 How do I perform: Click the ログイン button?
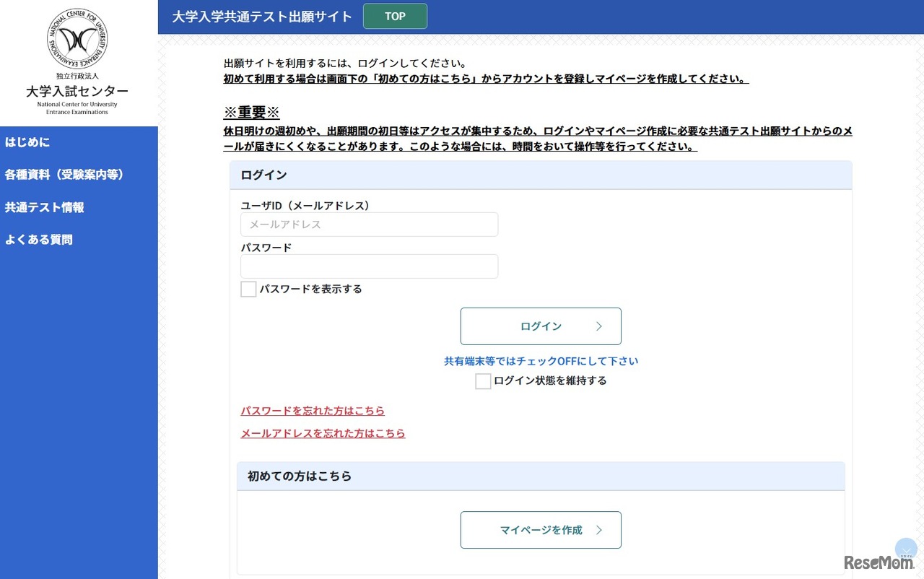(541, 326)
